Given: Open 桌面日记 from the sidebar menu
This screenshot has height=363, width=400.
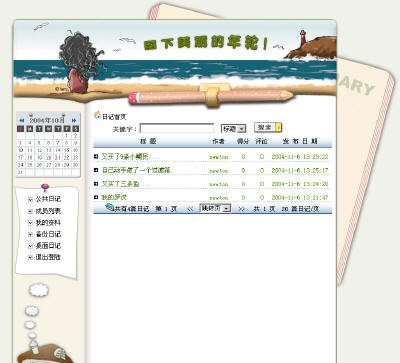Looking at the screenshot, I should (x=48, y=246).
